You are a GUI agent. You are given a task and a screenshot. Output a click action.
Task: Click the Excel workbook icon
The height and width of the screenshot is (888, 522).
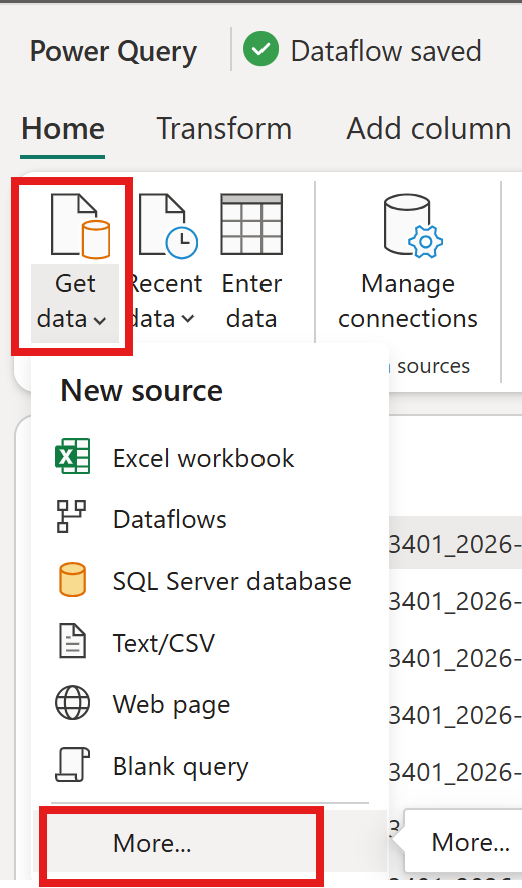[72, 456]
